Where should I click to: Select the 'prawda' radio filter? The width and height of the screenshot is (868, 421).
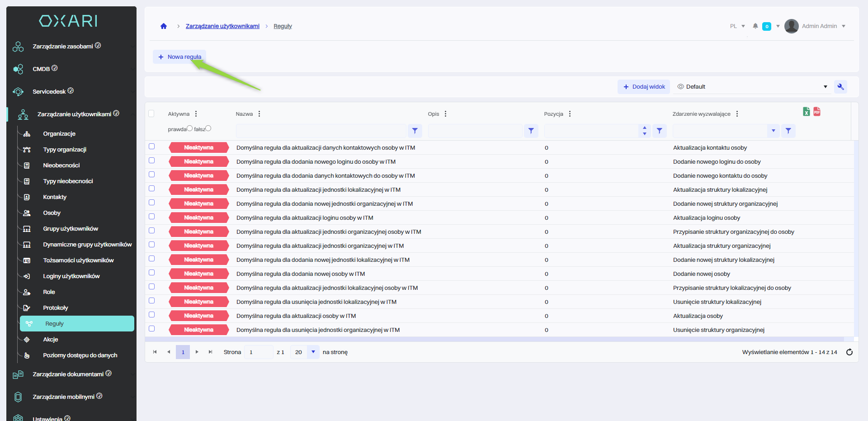(x=190, y=129)
